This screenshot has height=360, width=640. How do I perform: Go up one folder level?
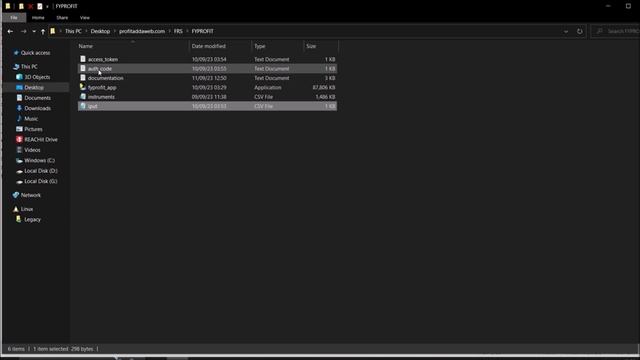tap(43, 31)
